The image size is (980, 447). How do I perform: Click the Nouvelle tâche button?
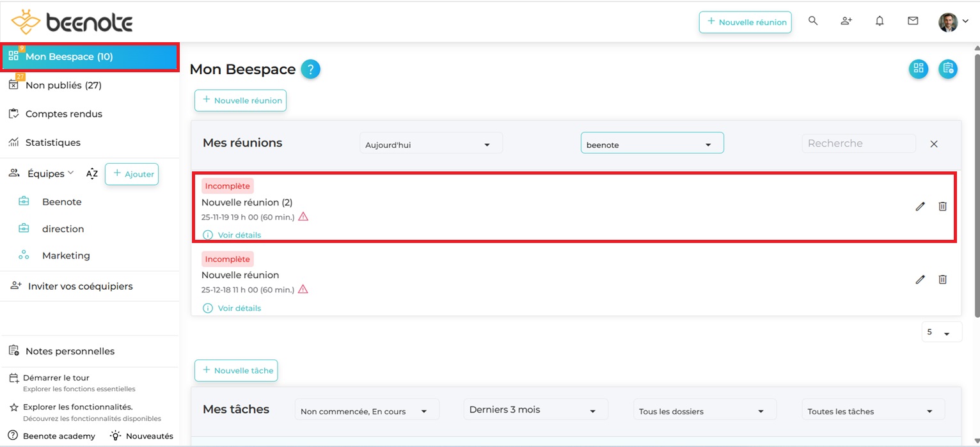point(236,370)
